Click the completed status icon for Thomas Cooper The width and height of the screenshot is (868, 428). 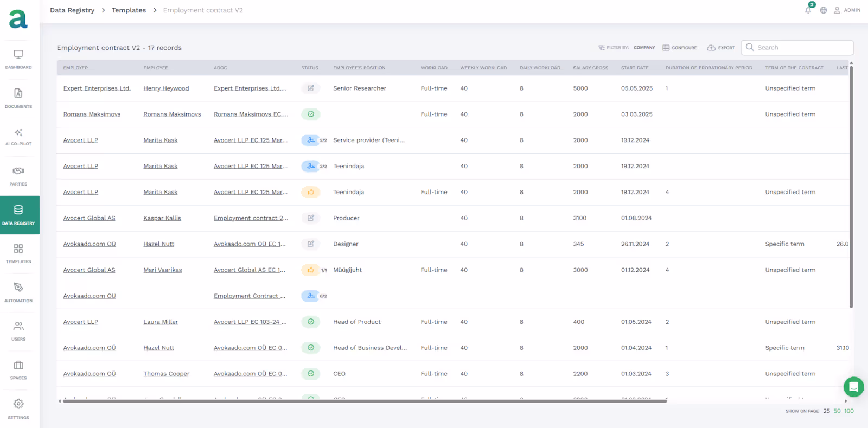[311, 373]
